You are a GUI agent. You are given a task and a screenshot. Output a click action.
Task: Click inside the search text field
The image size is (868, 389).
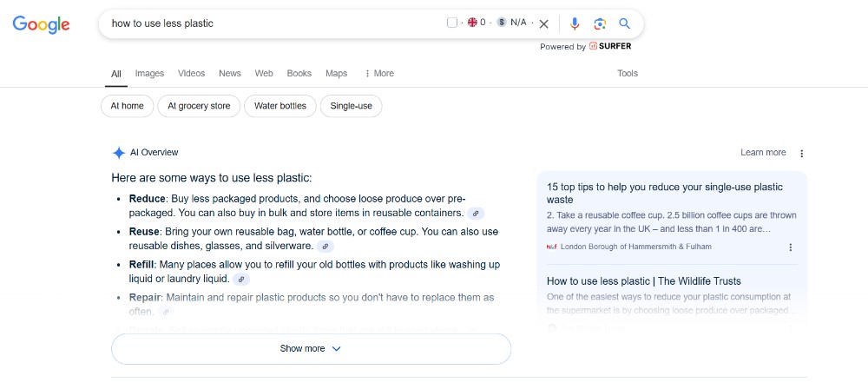point(269,23)
